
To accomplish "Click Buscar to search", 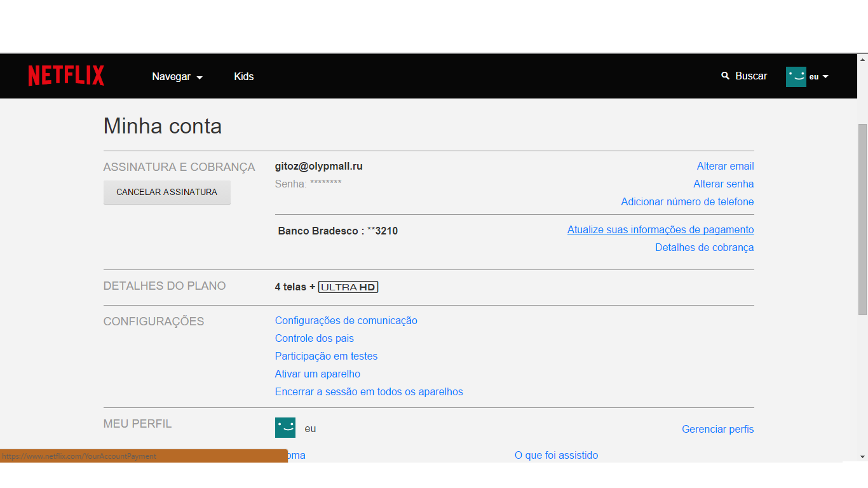I will pyautogui.click(x=751, y=76).
